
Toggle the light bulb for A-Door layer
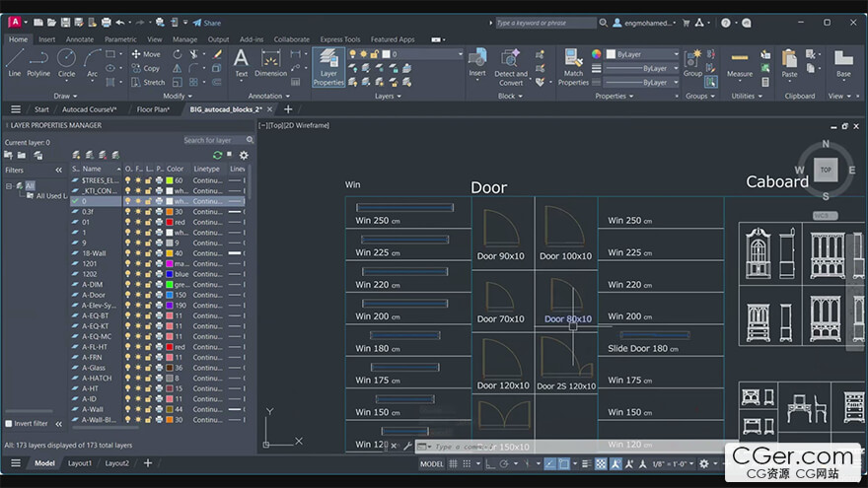[127, 295]
